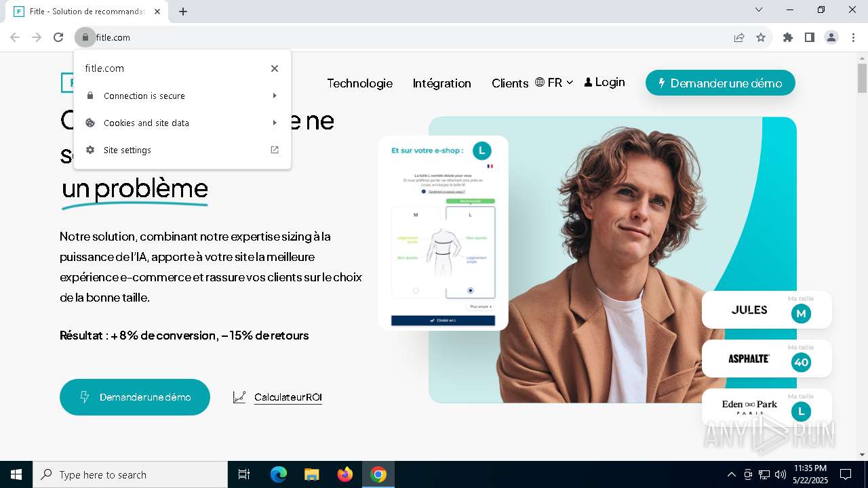Open the notification center icon
This screenshot has height=488, width=868.
click(x=846, y=474)
